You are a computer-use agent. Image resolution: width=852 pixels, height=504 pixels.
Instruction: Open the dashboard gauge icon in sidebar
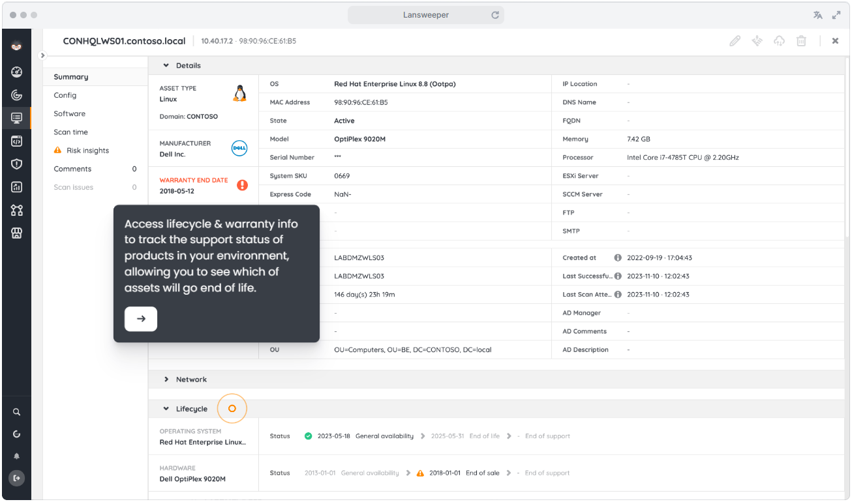(17, 72)
